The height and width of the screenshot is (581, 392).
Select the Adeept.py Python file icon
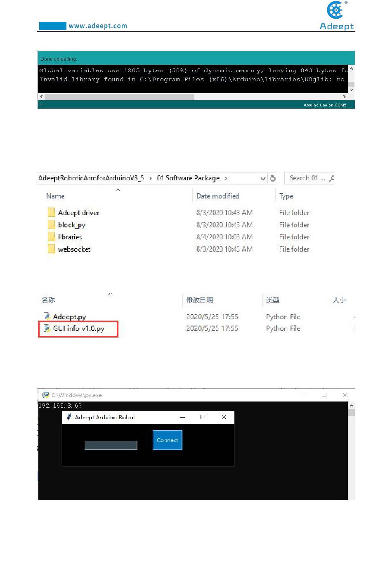[47, 316]
